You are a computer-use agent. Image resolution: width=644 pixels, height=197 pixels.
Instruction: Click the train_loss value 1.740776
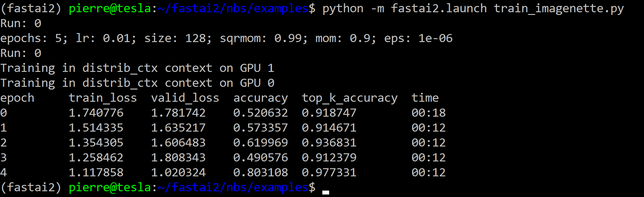click(x=96, y=113)
